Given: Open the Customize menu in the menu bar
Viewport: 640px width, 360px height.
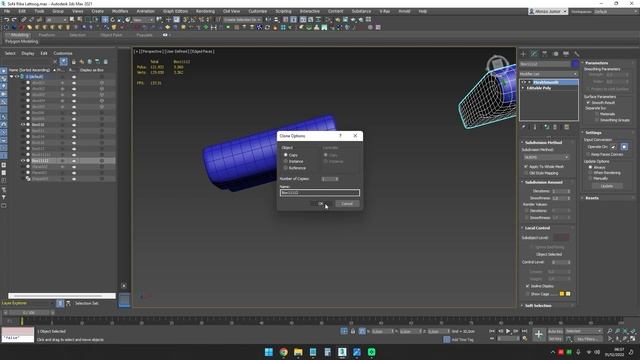Looking at the screenshot, I should (x=258, y=11).
